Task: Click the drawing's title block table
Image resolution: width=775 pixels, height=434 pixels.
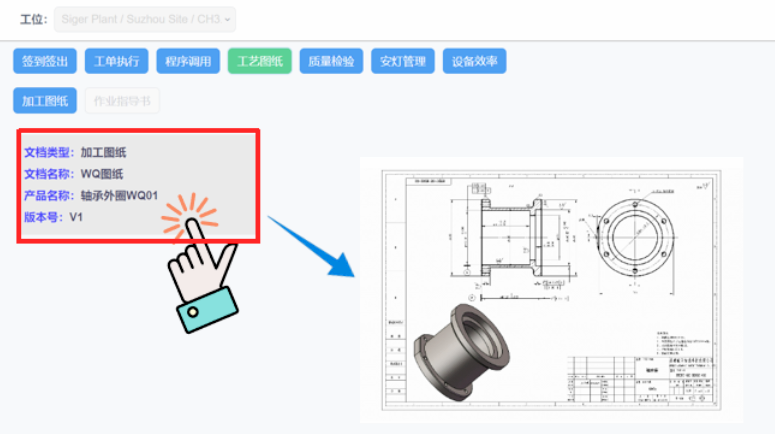Action: point(640,378)
